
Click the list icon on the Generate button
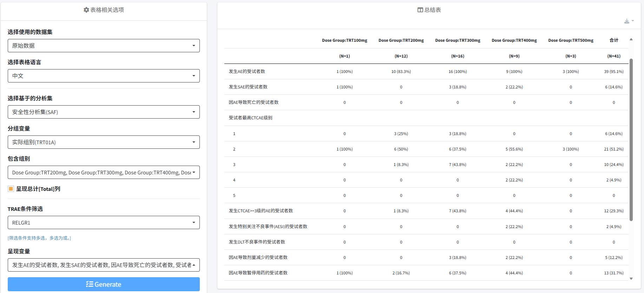click(x=90, y=284)
